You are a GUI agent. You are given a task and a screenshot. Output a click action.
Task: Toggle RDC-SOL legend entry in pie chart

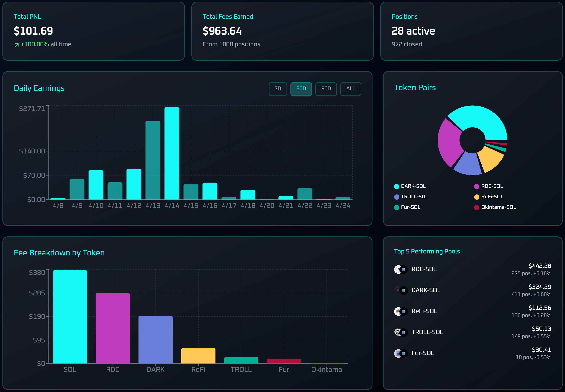tap(492, 186)
